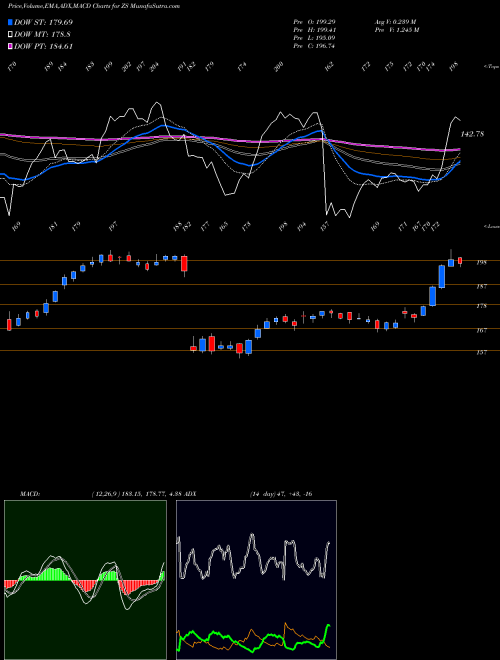
Task: Click the 'Avg V: 0.289 M' value
Action: [395, 21]
